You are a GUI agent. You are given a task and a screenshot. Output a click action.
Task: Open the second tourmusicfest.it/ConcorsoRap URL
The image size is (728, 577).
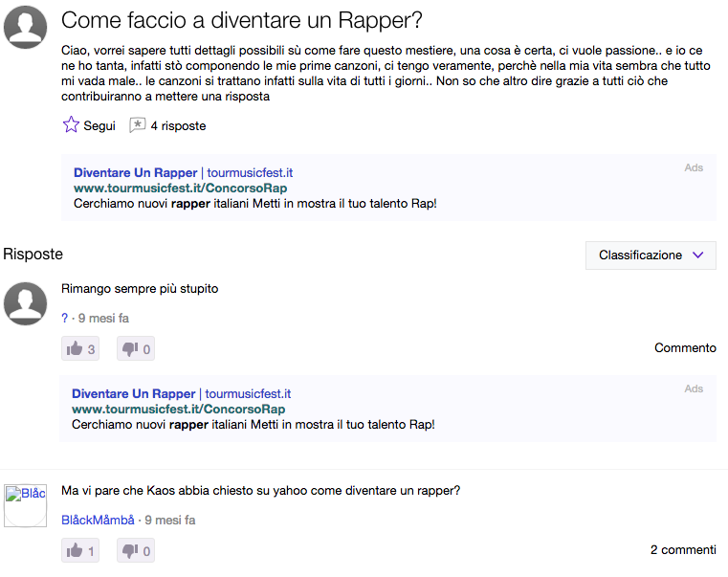[179, 410]
